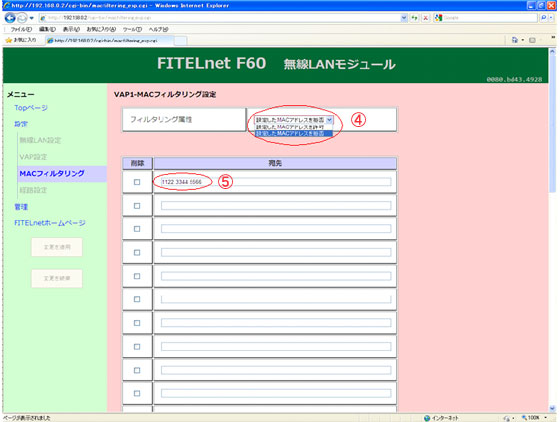Image resolution: width=560 pixels, height=422 pixels.
Task: Open 無線LAN設定 in the sidebar
Action: (40, 140)
